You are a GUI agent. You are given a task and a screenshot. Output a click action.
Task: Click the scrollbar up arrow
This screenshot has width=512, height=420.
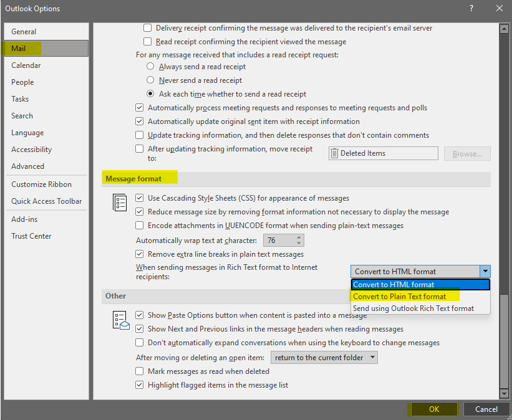click(504, 29)
